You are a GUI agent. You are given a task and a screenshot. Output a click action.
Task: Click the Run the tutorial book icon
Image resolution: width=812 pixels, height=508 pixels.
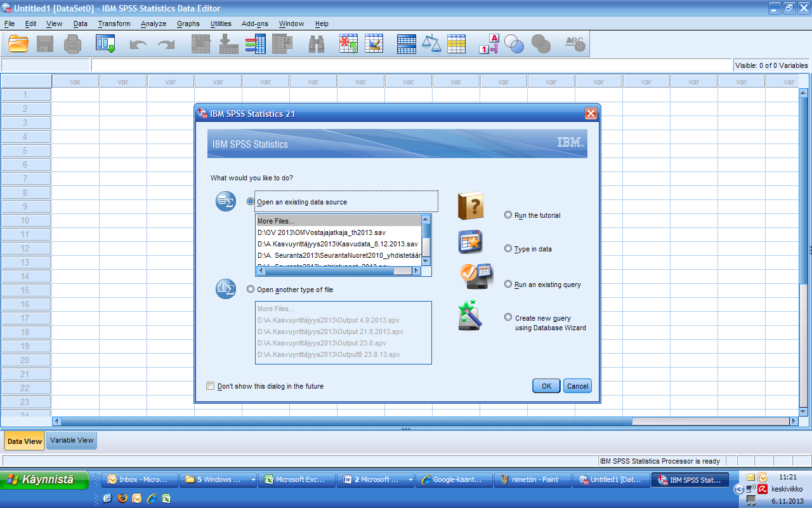click(471, 207)
